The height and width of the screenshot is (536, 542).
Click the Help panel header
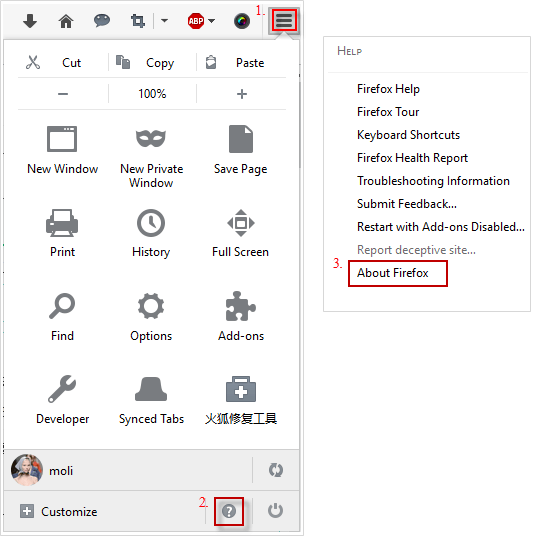(x=349, y=51)
